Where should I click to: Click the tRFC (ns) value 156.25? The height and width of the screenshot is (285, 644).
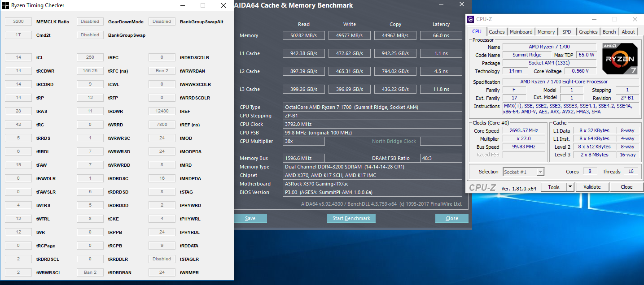click(x=90, y=71)
